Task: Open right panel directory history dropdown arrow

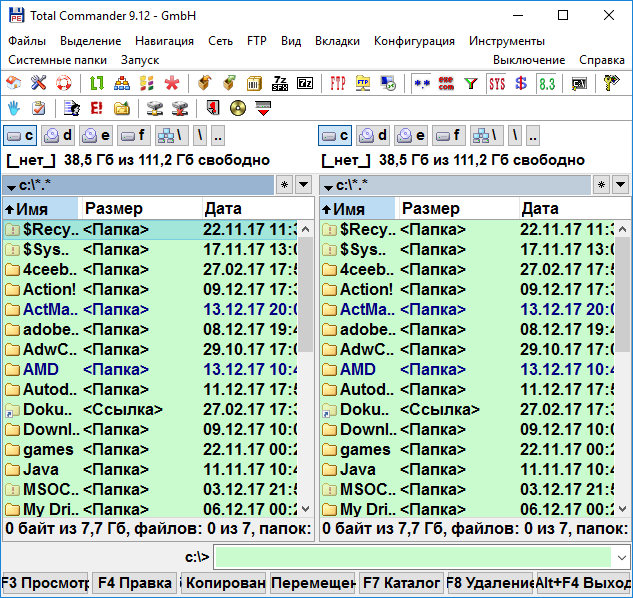Action: [x=620, y=185]
